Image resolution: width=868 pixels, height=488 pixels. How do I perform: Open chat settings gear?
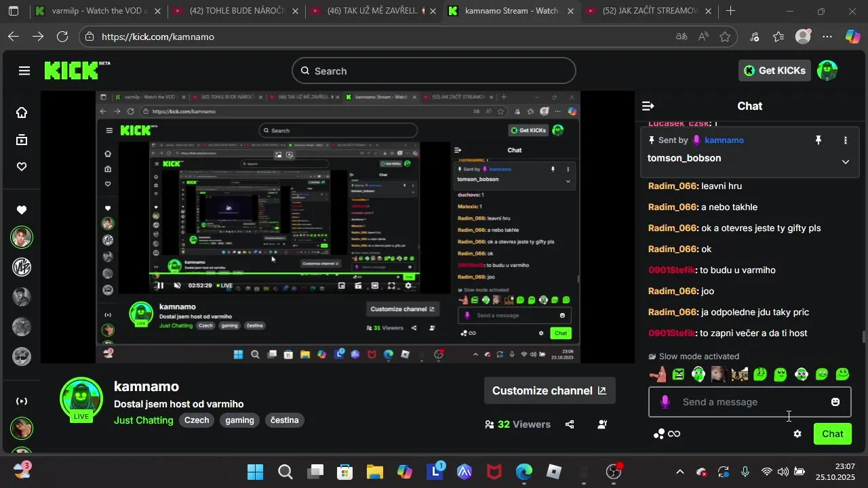pyautogui.click(x=797, y=434)
